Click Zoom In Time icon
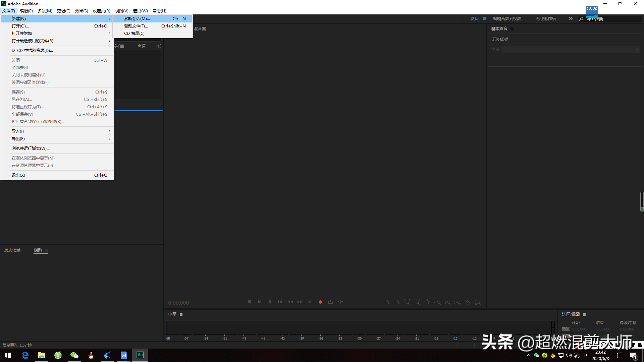This screenshot has width=644, height=362. (407, 302)
